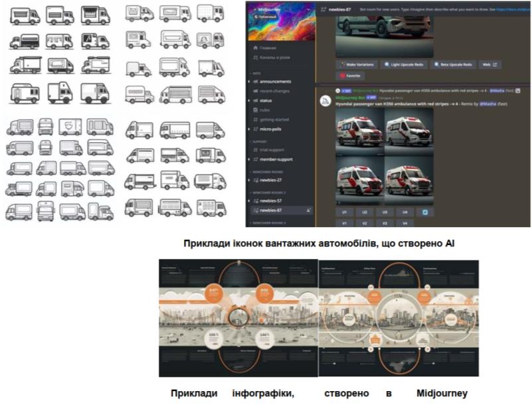The width and height of the screenshot is (532, 409).
Task: Click the U2 upscale button
Action: [x=365, y=212]
